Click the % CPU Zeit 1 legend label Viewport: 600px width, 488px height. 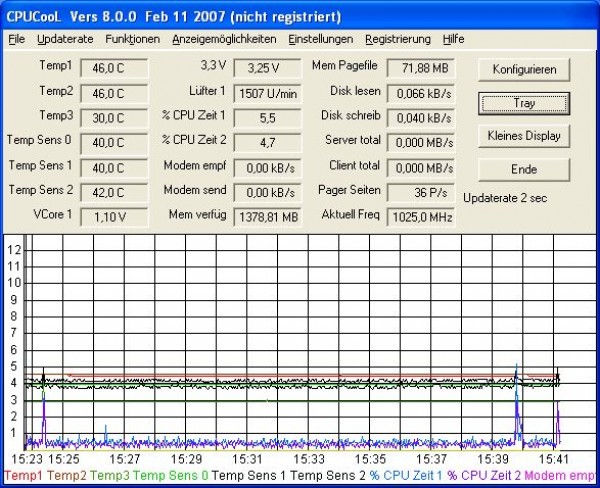pos(405,476)
